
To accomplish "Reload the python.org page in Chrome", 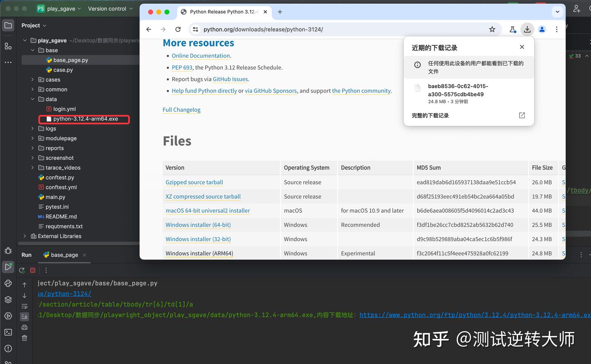I will coord(178,29).
